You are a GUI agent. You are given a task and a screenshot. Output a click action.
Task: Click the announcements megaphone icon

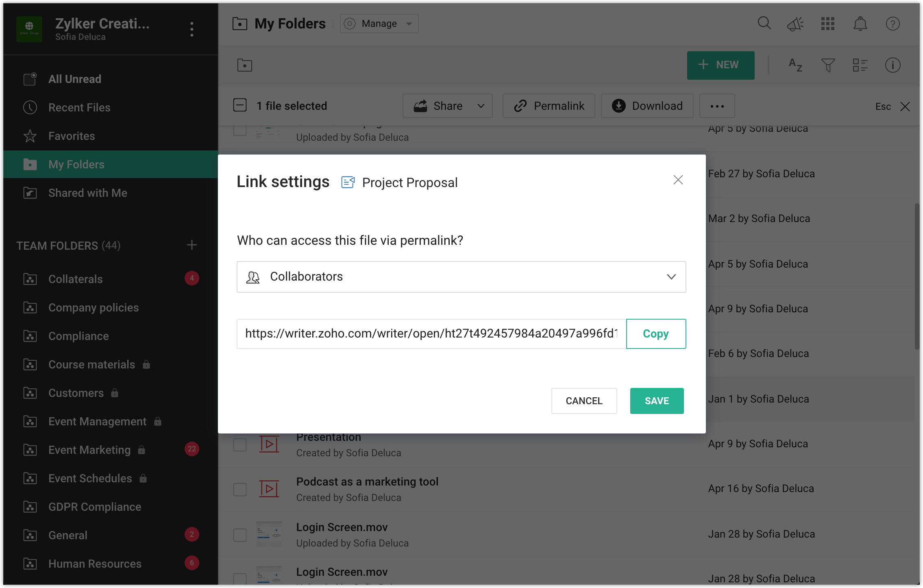[795, 24]
